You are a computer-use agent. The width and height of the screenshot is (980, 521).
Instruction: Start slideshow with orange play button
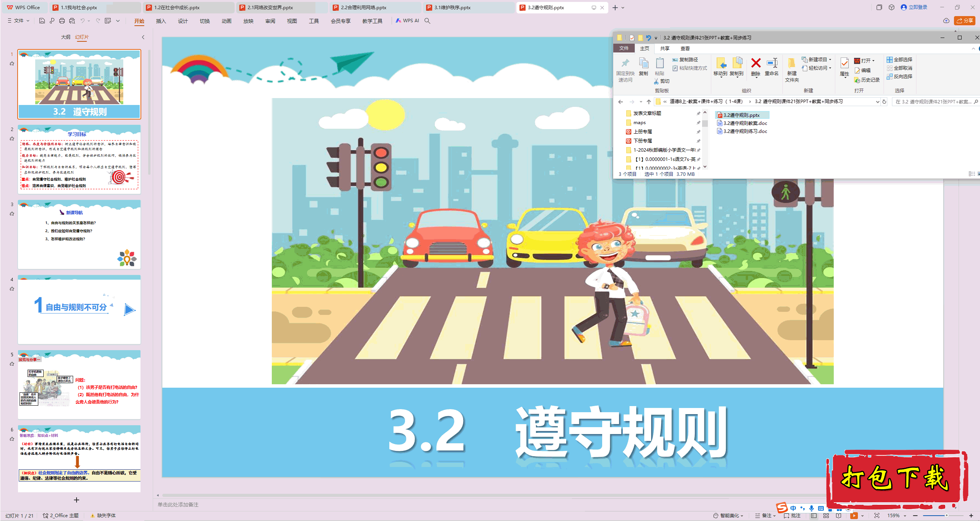coord(854,516)
